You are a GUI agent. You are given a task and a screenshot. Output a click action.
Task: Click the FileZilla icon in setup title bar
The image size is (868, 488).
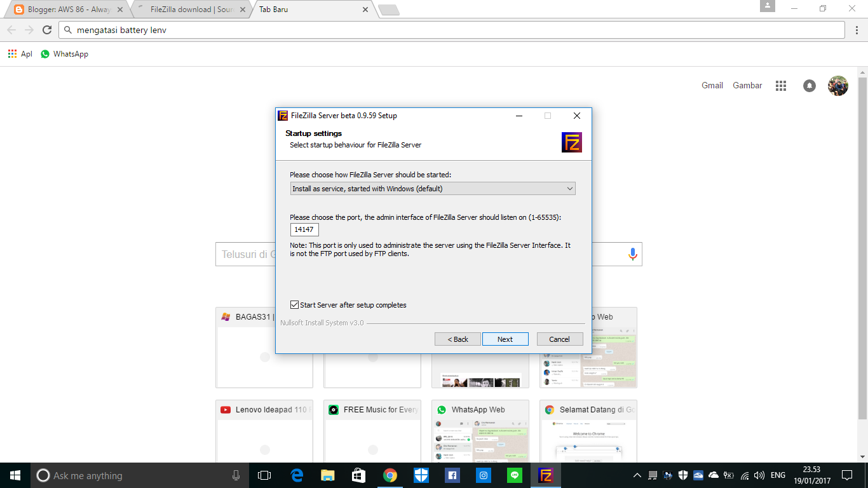(x=283, y=116)
